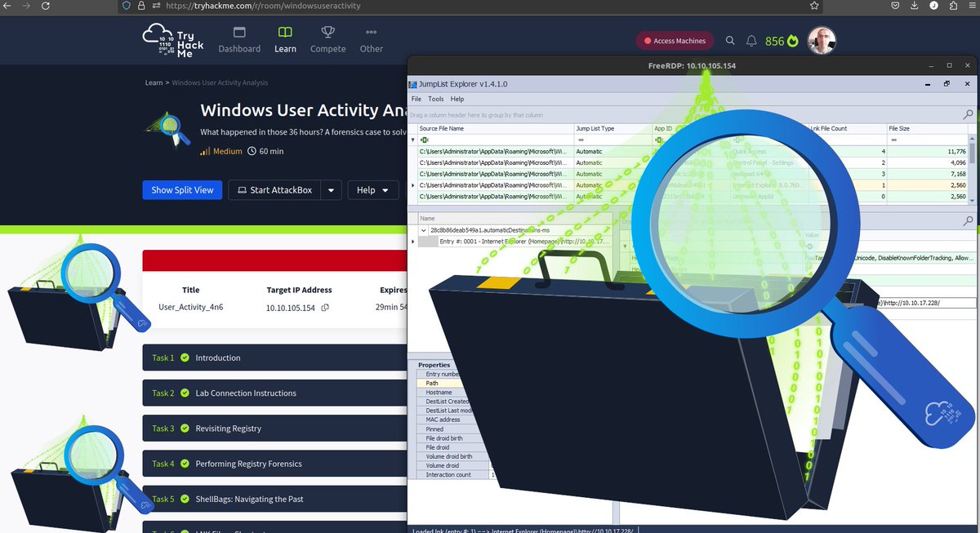Sort by App ID column header
This screenshot has width=980, height=533.
pyautogui.click(x=690, y=128)
